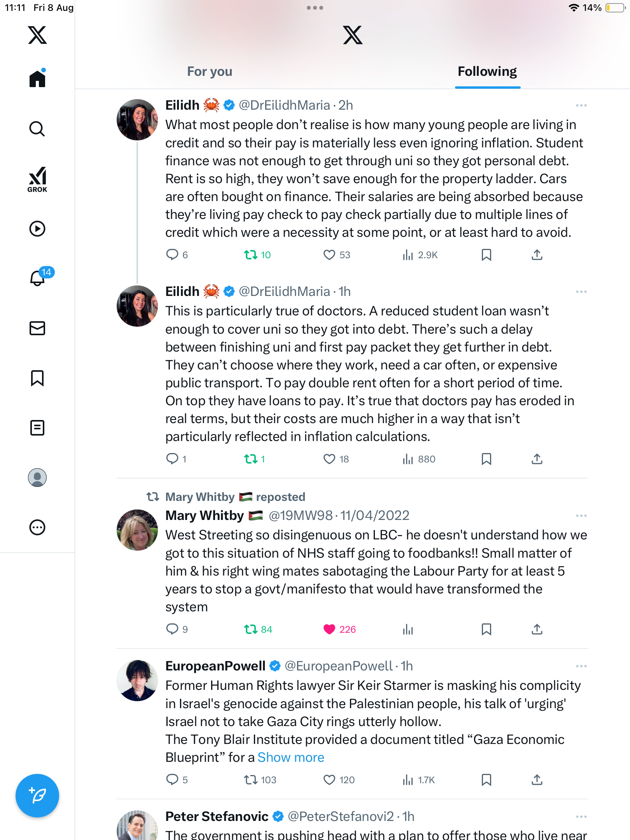
Task: Open notifications bell with 14 badge
Action: click(38, 278)
